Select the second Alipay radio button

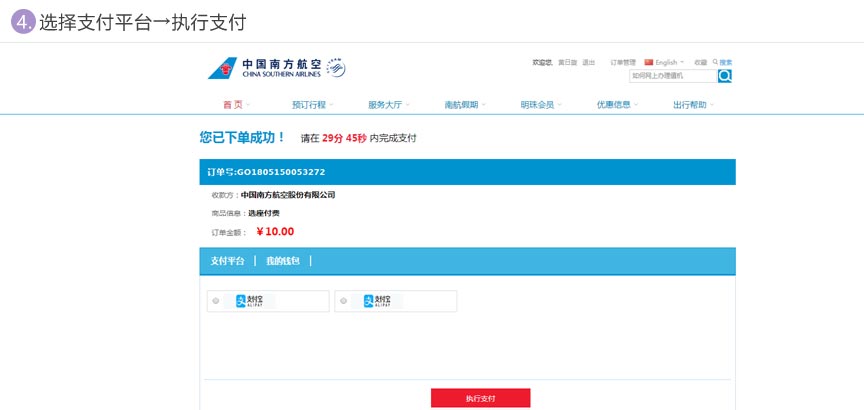[x=344, y=301]
